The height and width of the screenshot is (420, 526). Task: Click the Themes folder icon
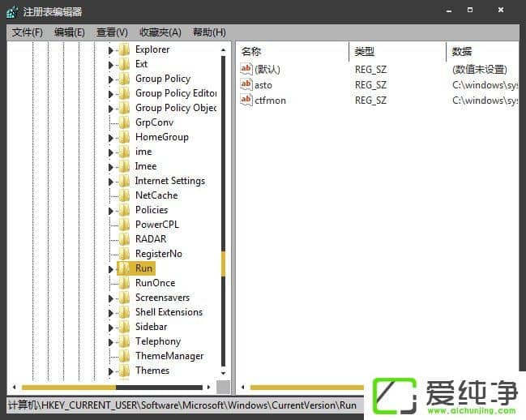(x=124, y=371)
